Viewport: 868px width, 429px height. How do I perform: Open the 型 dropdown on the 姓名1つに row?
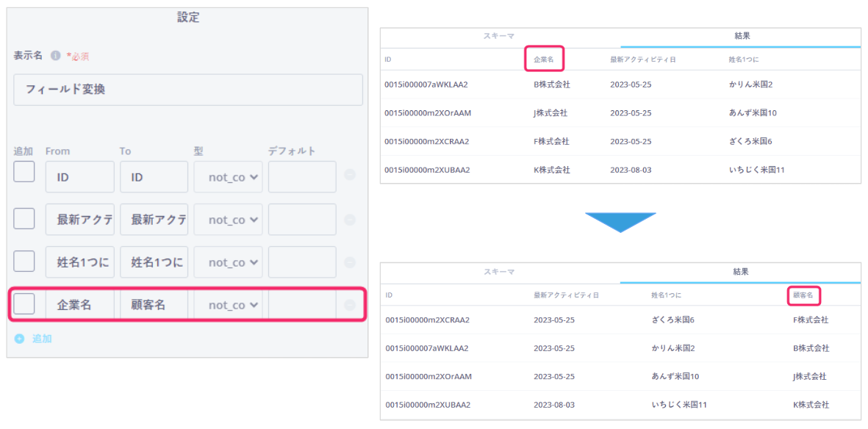(228, 262)
